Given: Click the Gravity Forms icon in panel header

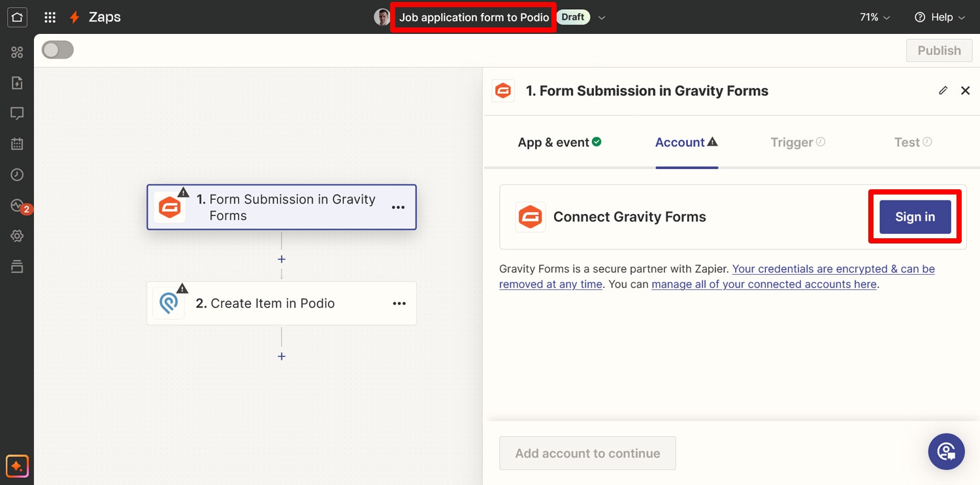Looking at the screenshot, I should click(x=503, y=91).
